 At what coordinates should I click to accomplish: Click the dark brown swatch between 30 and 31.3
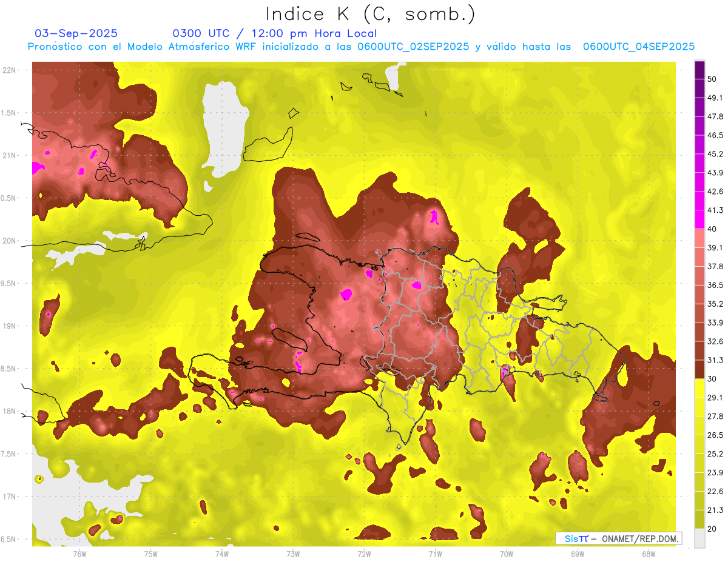[x=699, y=369]
